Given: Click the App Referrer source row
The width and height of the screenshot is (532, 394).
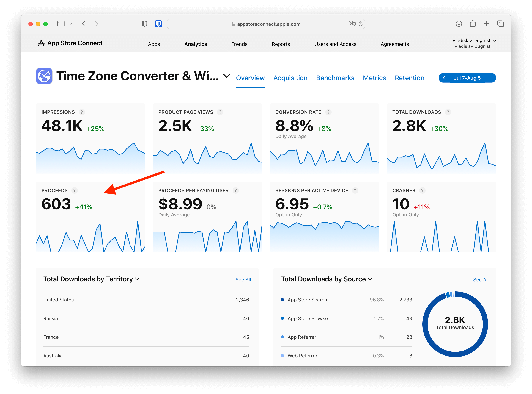Looking at the screenshot, I should tap(346, 337).
